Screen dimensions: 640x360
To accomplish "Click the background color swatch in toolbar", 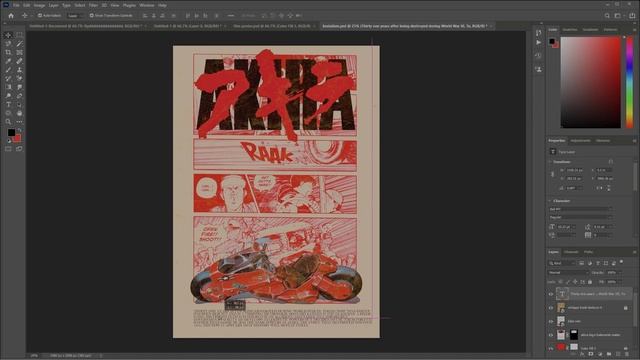I will click(17, 138).
